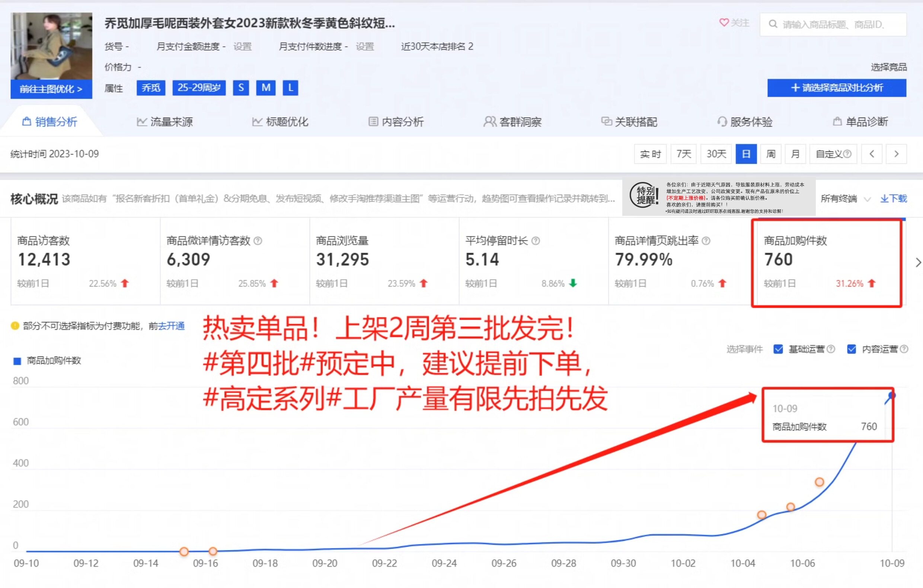The width and height of the screenshot is (923, 588).
Task: Click help icon next to 内容运营
Action: click(x=904, y=349)
